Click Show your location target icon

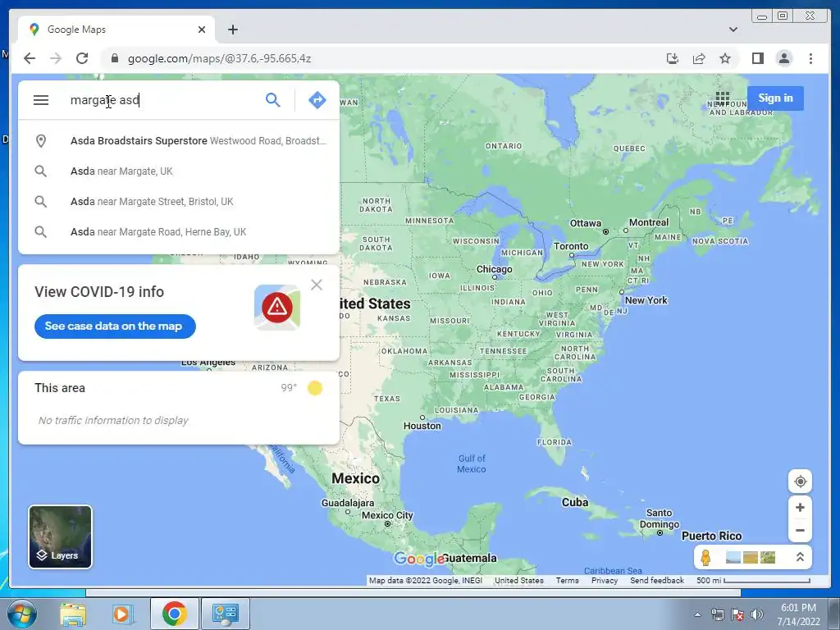[x=800, y=481]
